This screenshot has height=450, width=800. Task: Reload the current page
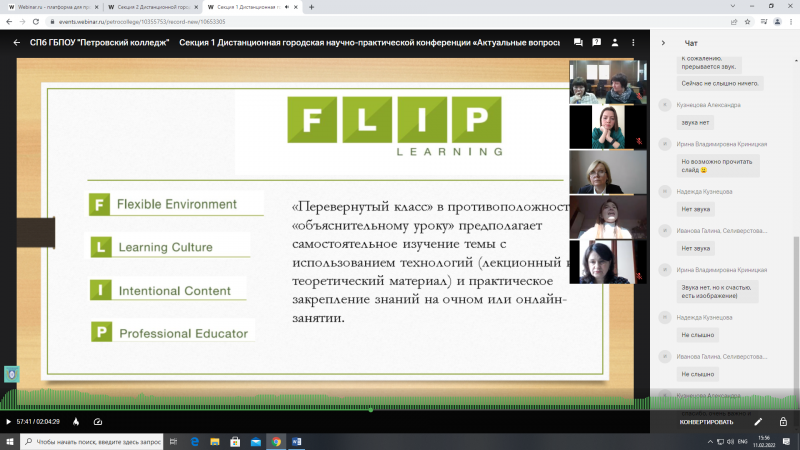point(36,21)
